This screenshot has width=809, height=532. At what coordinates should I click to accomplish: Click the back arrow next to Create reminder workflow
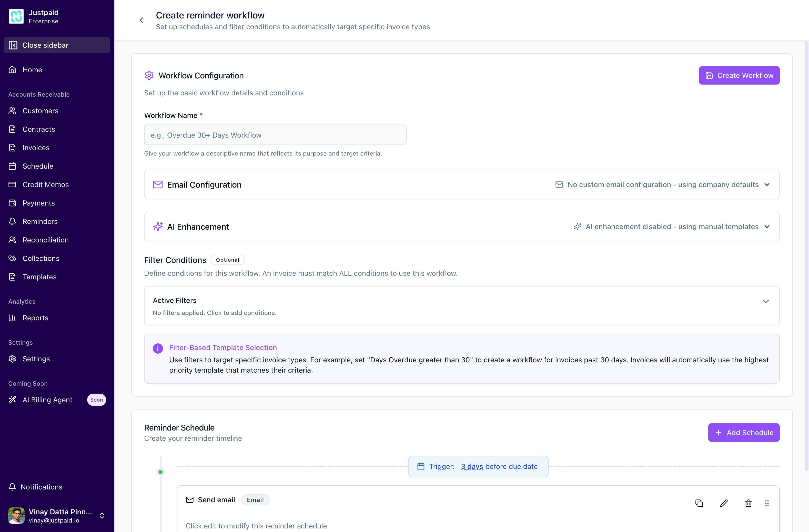point(142,20)
